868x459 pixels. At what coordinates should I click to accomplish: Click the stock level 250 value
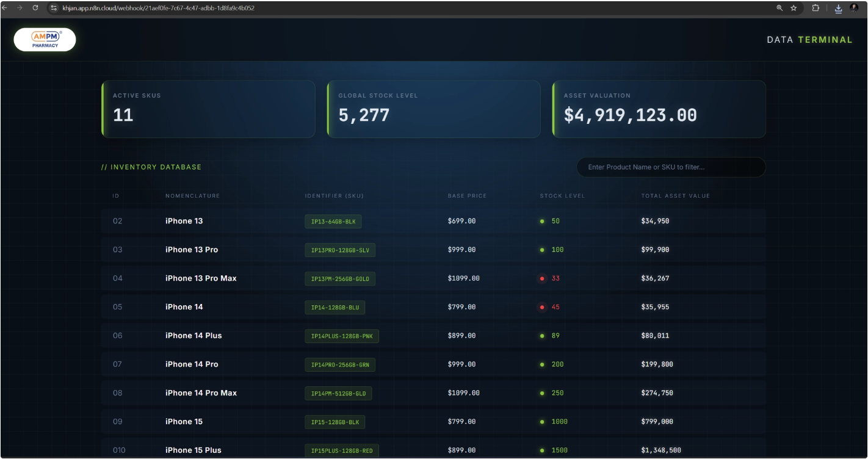pyautogui.click(x=557, y=393)
